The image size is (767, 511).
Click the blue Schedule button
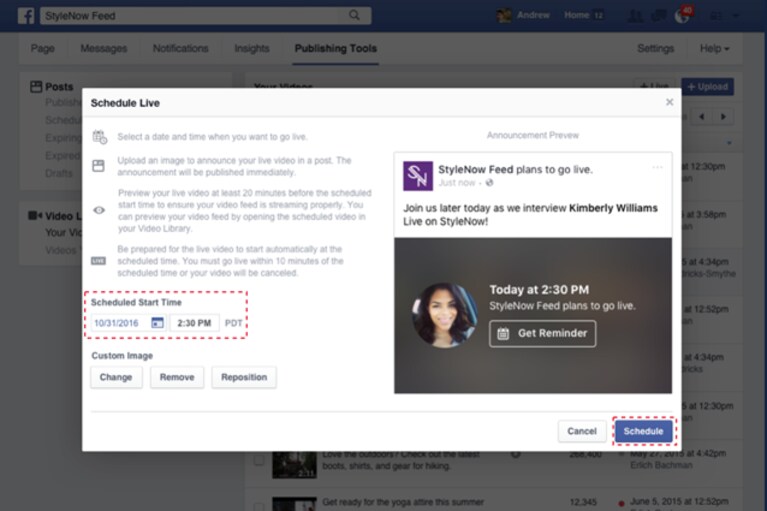pos(643,431)
